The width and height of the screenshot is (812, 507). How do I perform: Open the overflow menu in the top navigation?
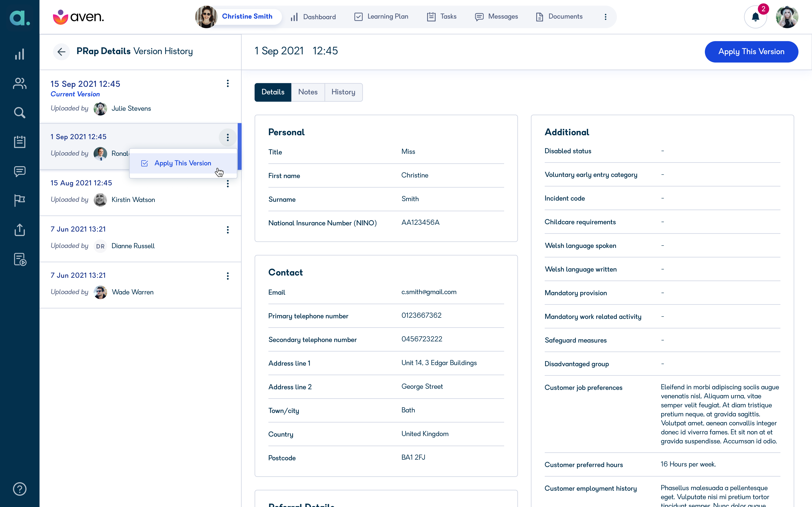coord(606,17)
